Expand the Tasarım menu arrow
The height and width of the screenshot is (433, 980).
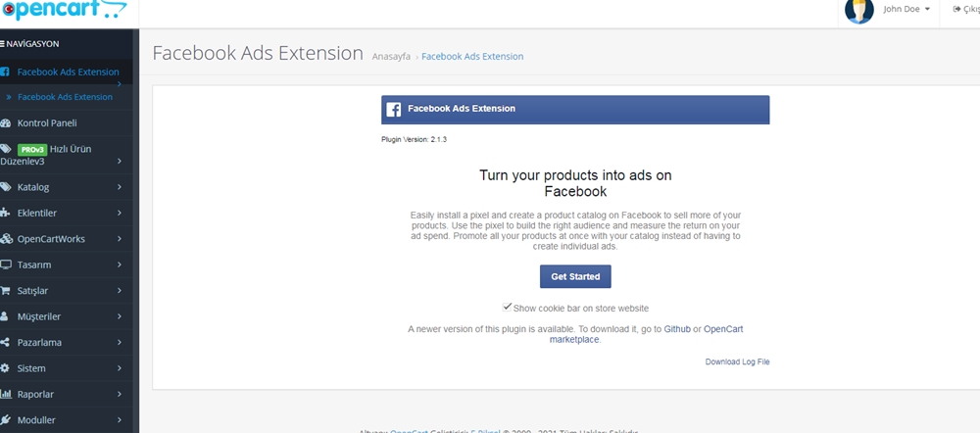pos(120,265)
